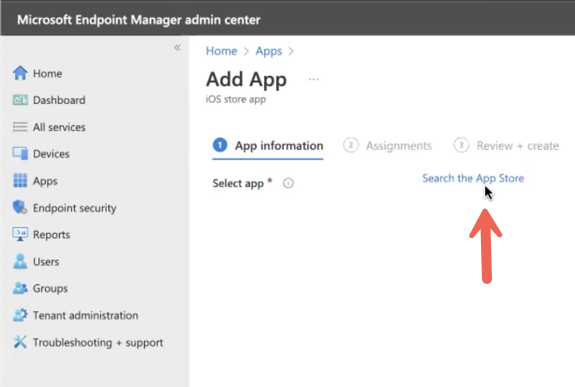The height and width of the screenshot is (387, 575).
Task: Open the Groups sidebar label
Action: (50, 289)
